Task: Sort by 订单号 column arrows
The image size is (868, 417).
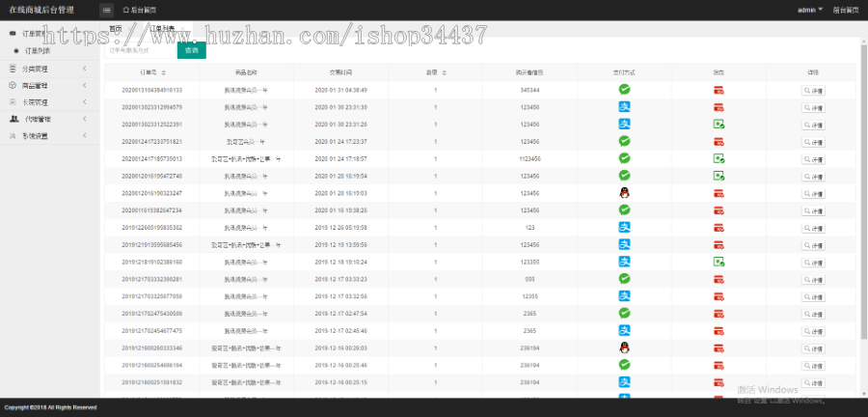Action: click(164, 72)
